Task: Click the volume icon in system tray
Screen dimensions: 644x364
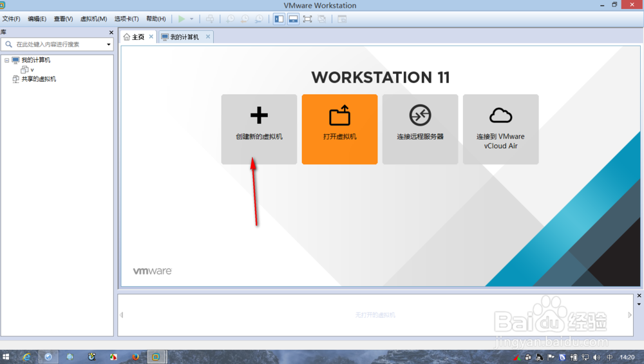Action: point(597,358)
